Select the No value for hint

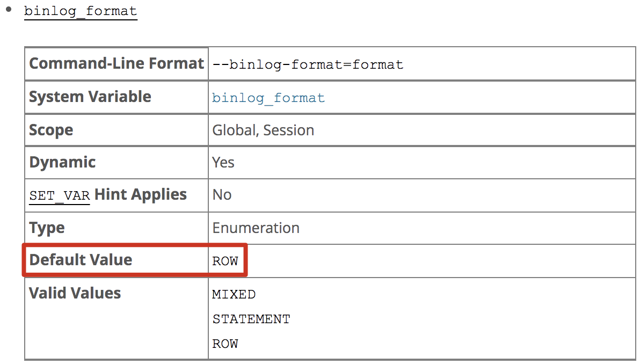[222, 195]
